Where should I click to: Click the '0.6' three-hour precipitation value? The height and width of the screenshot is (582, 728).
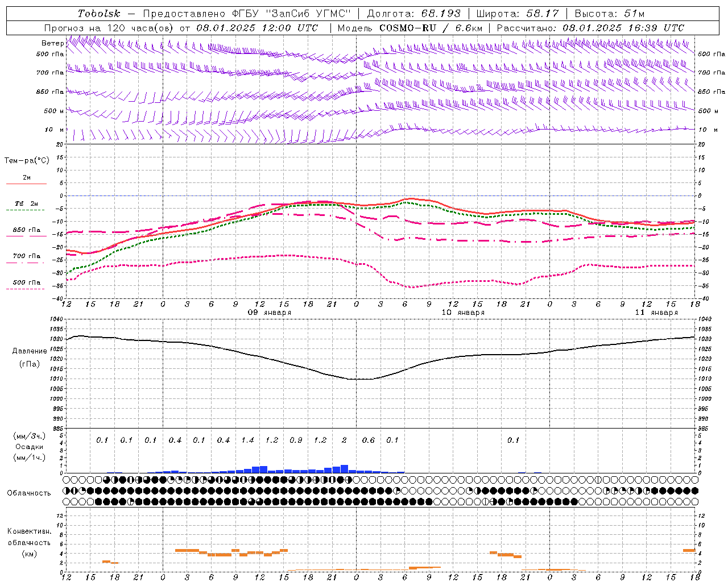(x=369, y=440)
